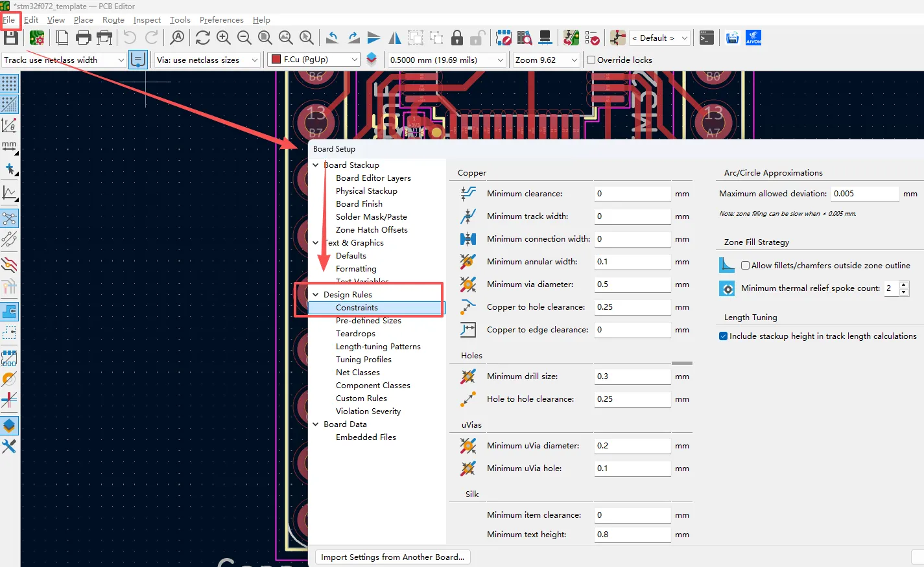
Task: Click the Find text icon
Action: pos(177,38)
